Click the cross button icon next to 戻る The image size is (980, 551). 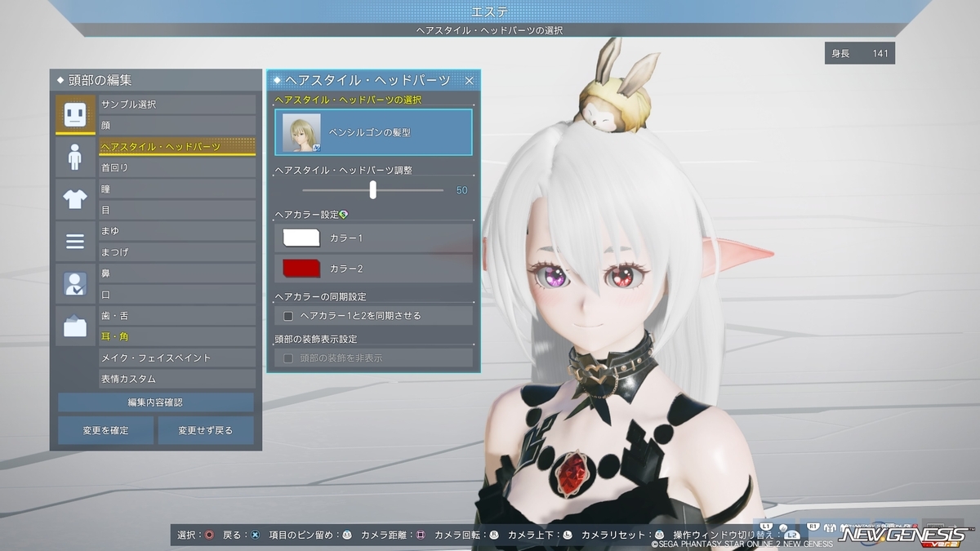coord(255,535)
